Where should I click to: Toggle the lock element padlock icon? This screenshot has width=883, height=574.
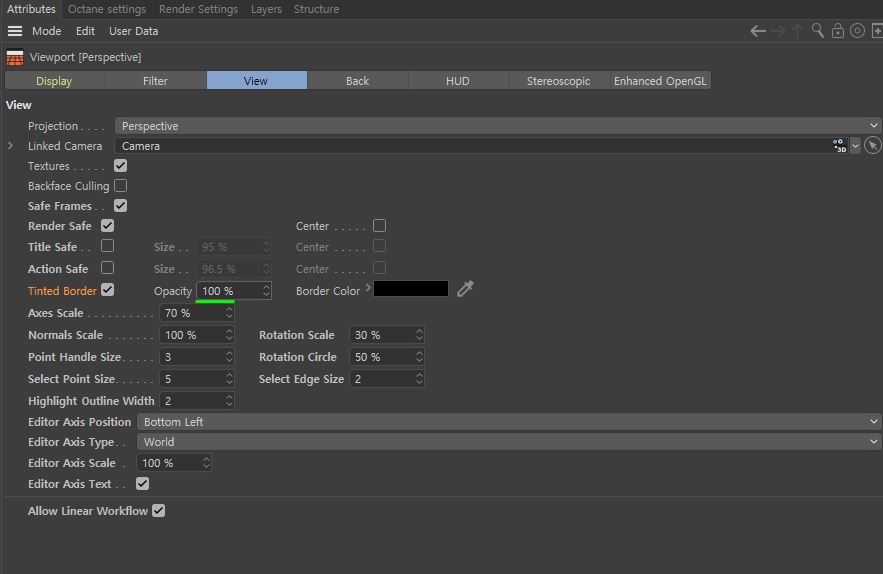pos(838,31)
